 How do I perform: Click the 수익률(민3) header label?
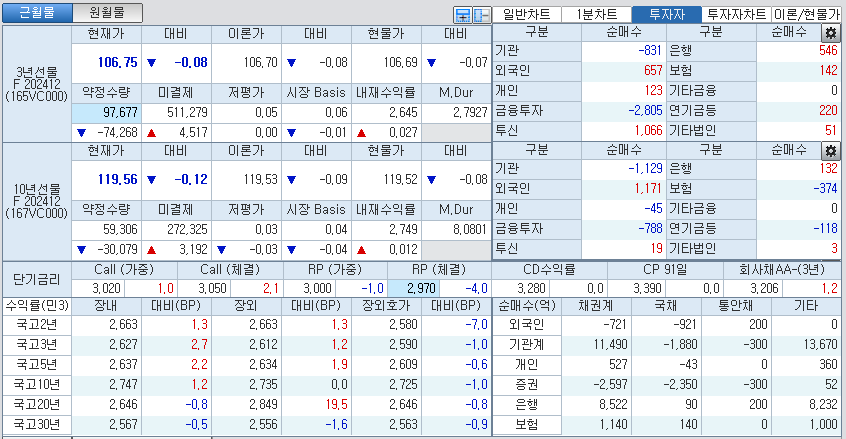(x=37, y=306)
